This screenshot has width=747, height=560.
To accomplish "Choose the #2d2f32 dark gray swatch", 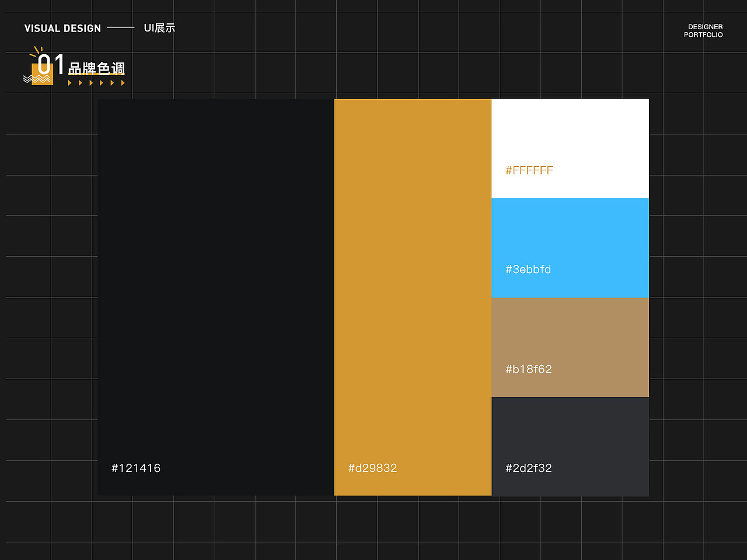I will [570, 447].
